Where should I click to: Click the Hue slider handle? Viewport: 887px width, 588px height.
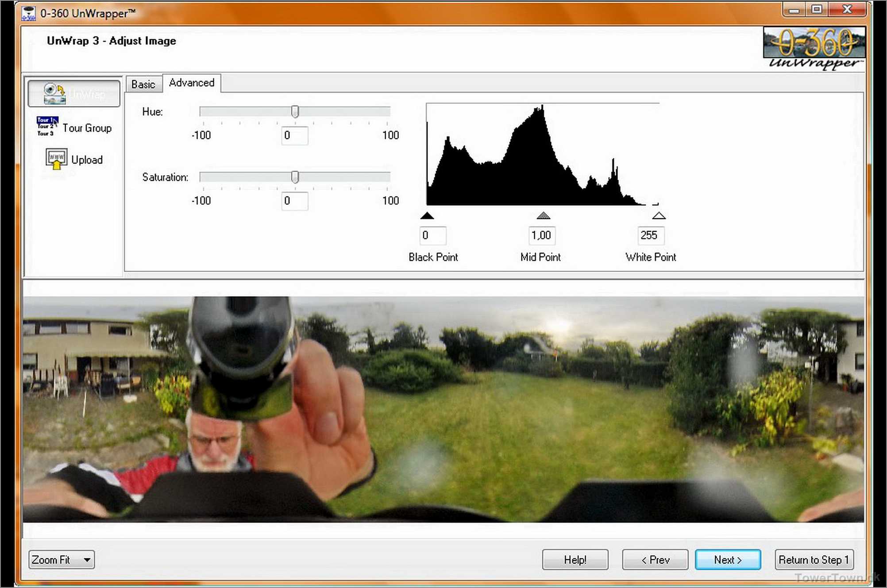coord(295,111)
